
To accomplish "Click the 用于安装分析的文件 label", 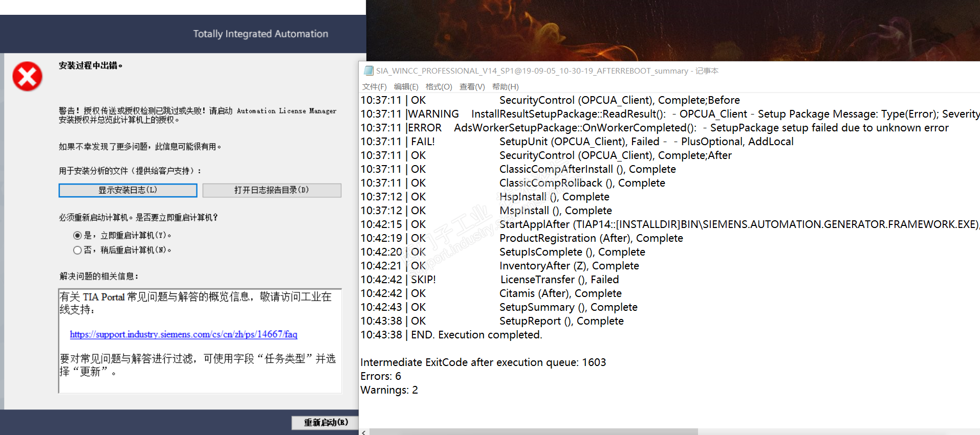I will (x=130, y=171).
